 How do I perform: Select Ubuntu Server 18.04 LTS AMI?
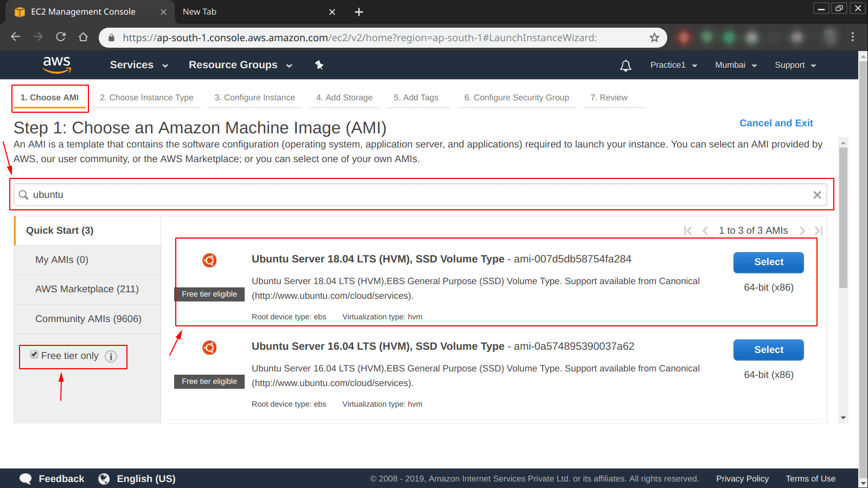click(x=769, y=262)
